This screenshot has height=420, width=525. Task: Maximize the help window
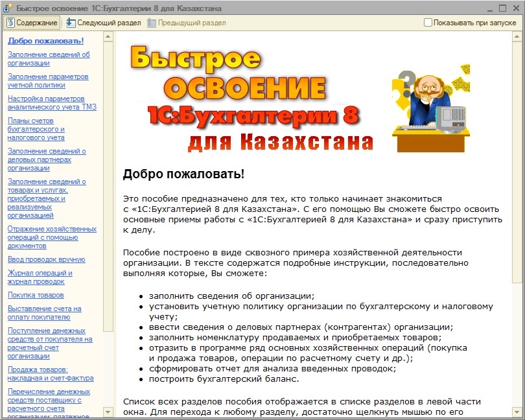click(x=502, y=8)
